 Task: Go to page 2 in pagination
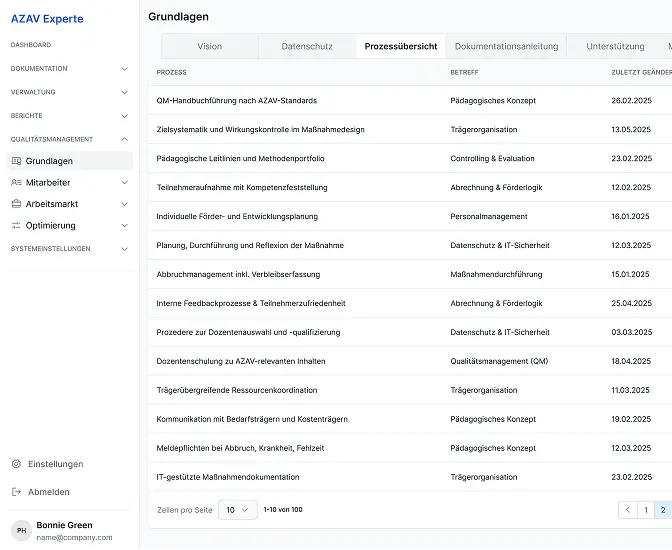[x=663, y=510]
